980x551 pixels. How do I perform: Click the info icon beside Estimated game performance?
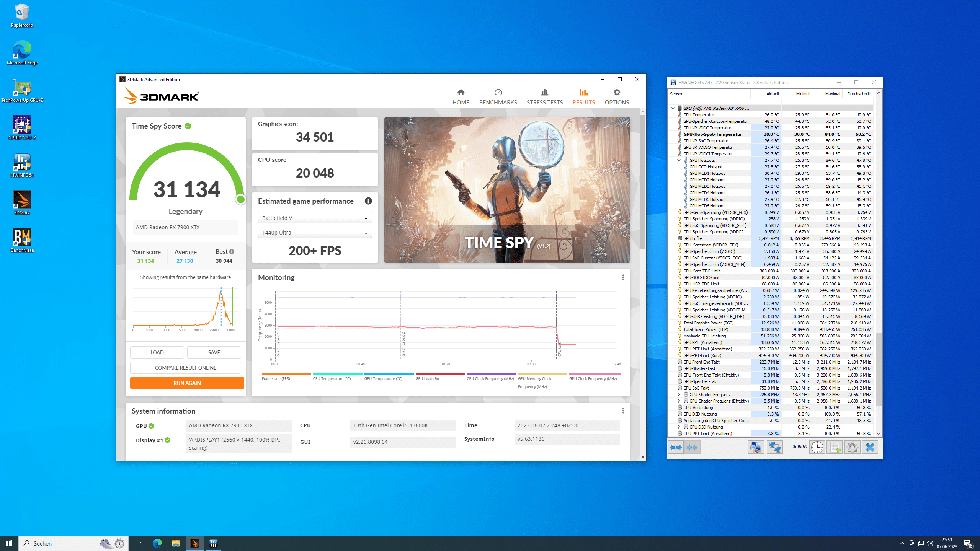point(368,201)
